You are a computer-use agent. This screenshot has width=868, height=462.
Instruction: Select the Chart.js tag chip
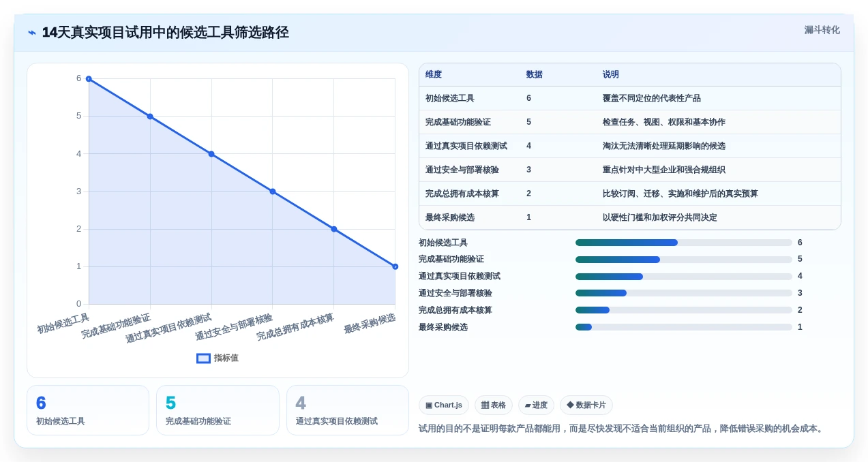point(444,405)
